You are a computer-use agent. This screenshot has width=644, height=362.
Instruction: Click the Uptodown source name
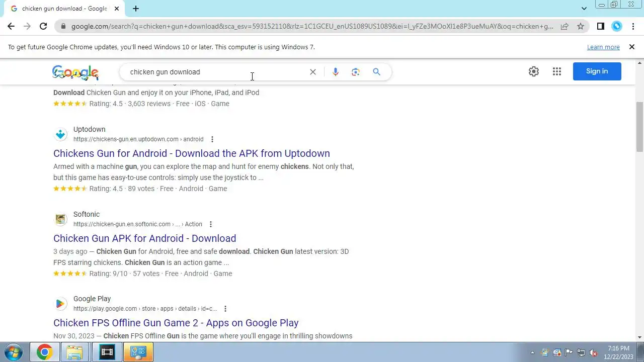(89, 129)
